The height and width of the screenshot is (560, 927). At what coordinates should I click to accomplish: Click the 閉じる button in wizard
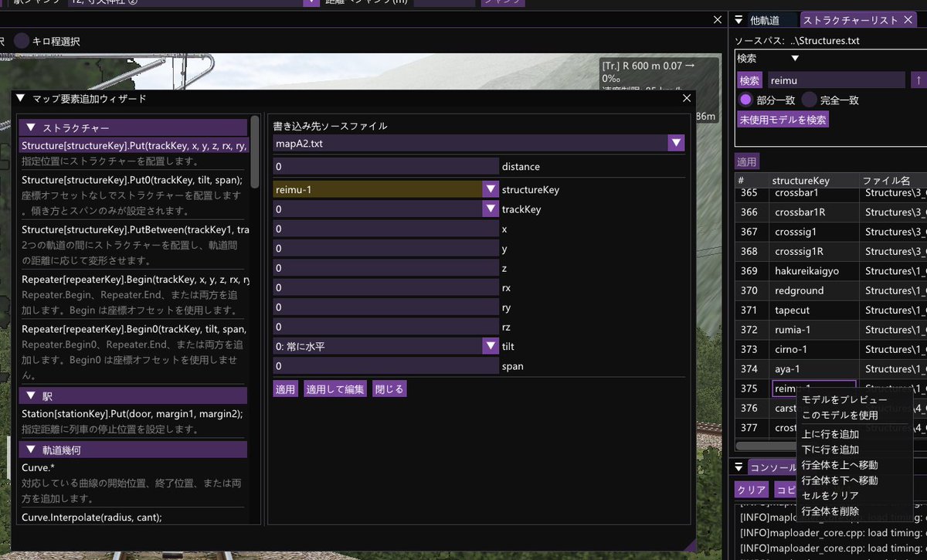(389, 389)
